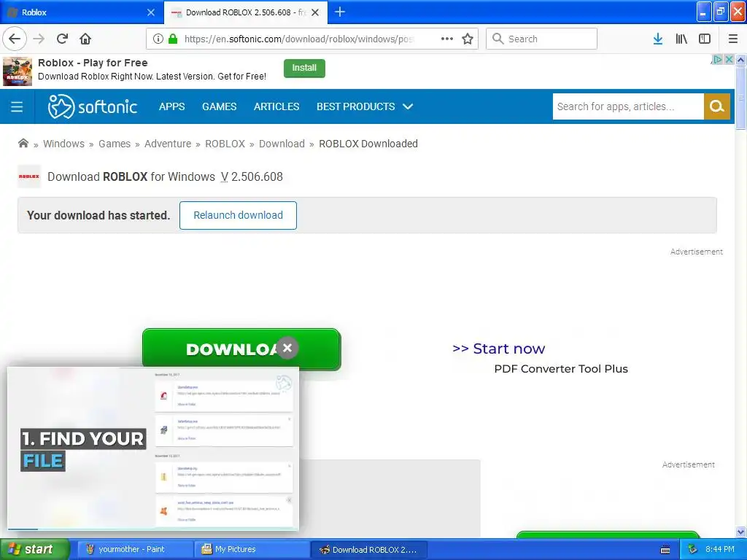Open the ARTICLES menu item
Screen dimensions: 747x560
pyautogui.click(x=276, y=106)
